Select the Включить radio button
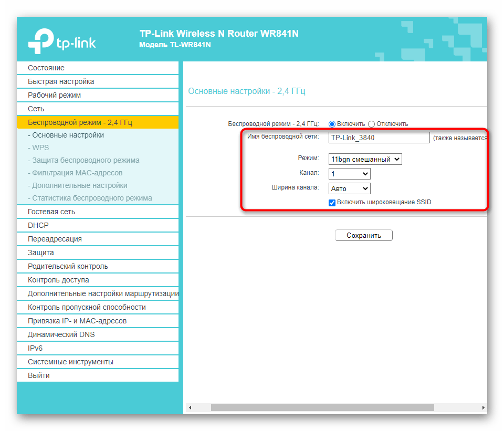504x431 pixels. point(332,124)
